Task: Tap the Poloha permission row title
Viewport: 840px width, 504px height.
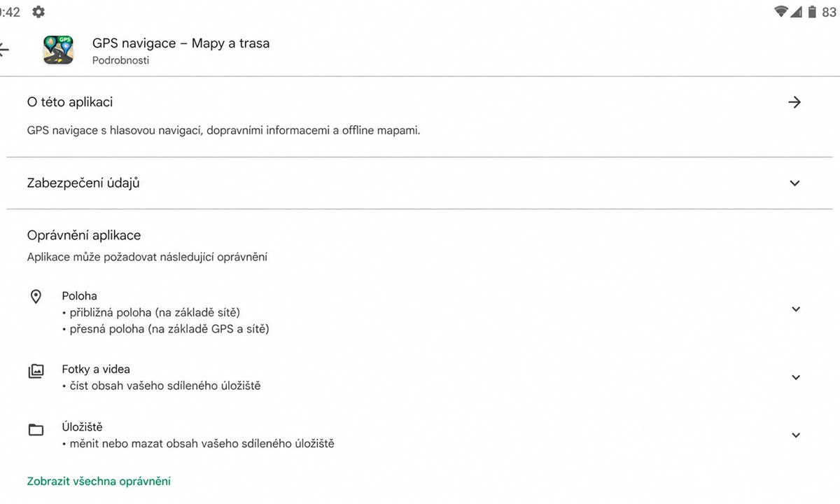Action: coord(79,296)
